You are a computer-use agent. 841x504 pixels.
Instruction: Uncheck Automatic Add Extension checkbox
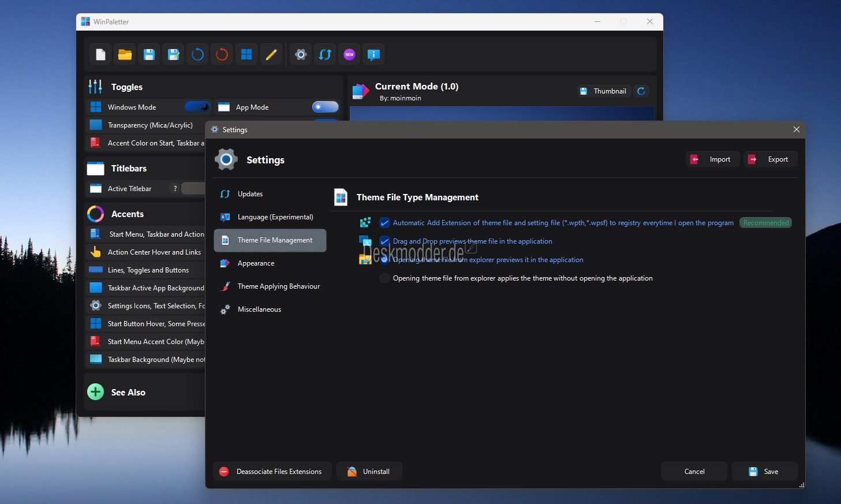click(x=384, y=223)
